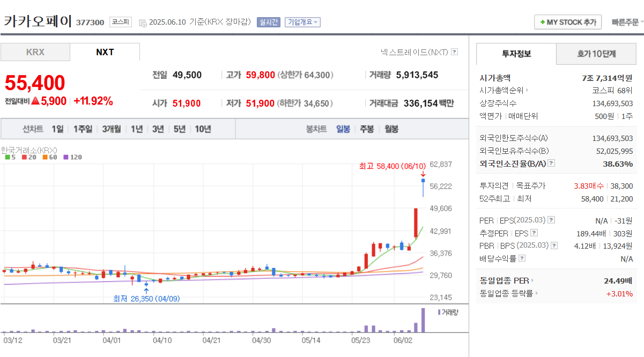Open the 빠른주문 dropdown menu
Viewport: 644px width, 357px height.
point(627,23)
